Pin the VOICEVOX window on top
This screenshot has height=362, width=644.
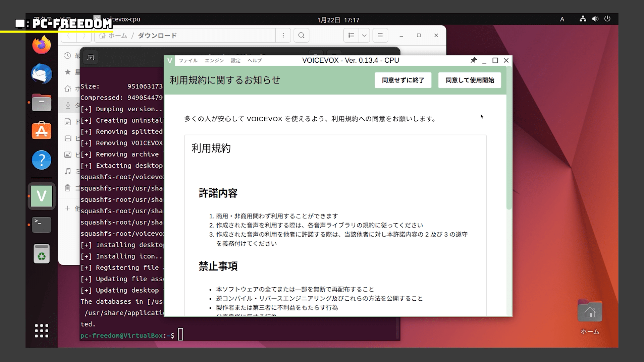point(473,60)
